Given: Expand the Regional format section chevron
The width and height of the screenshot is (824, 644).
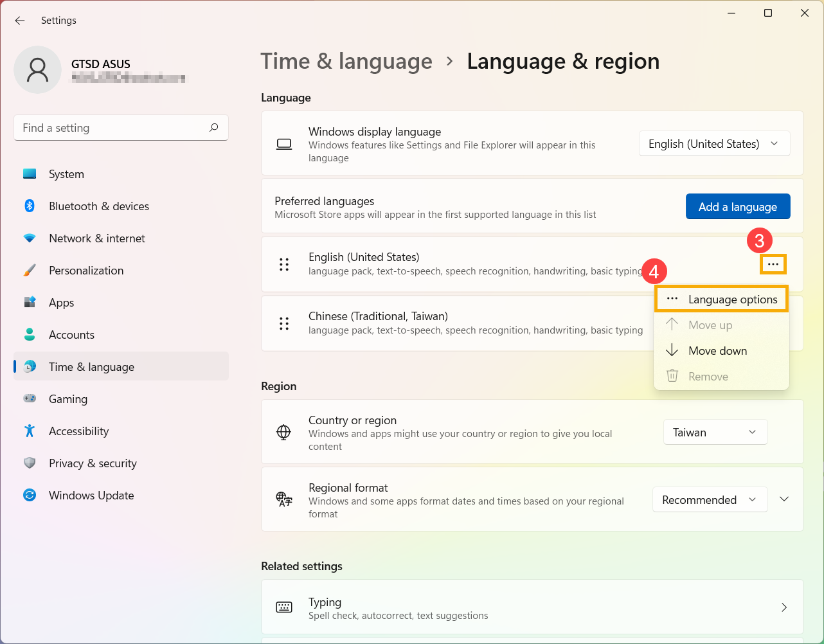Looking at the screenshot, I should click(784, 499).
